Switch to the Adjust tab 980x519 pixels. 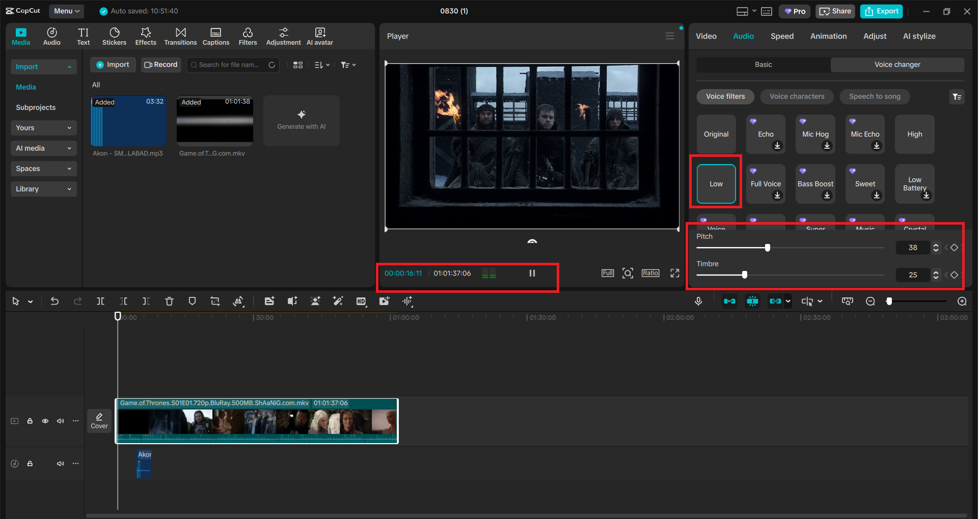(x=875, y=36)
